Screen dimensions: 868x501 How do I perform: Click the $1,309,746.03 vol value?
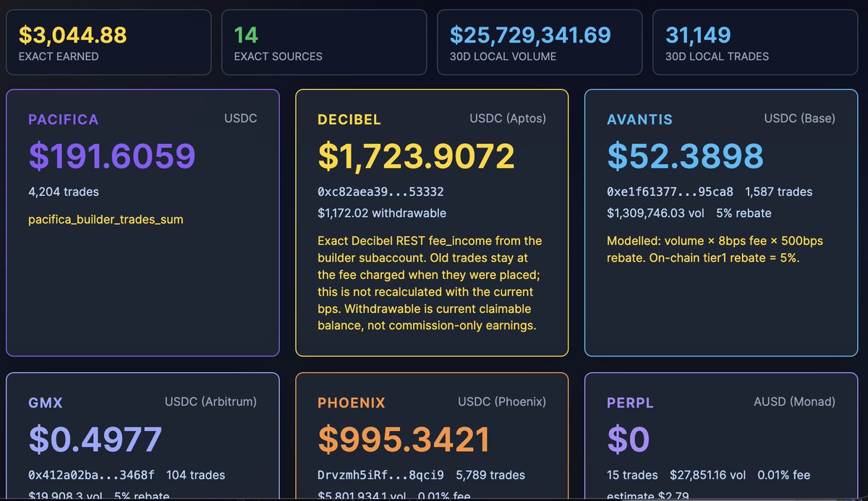tap(655, 213)
